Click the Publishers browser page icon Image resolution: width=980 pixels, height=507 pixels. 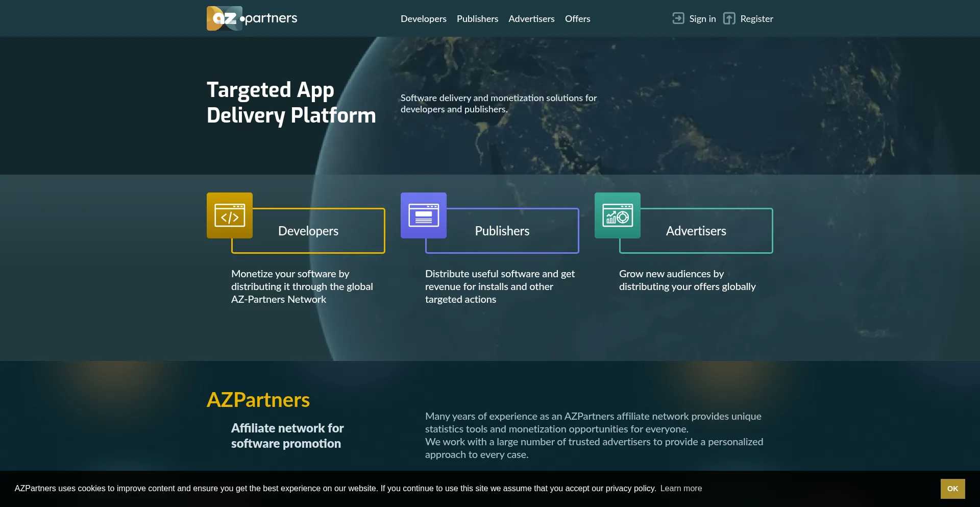click(424, 215)
